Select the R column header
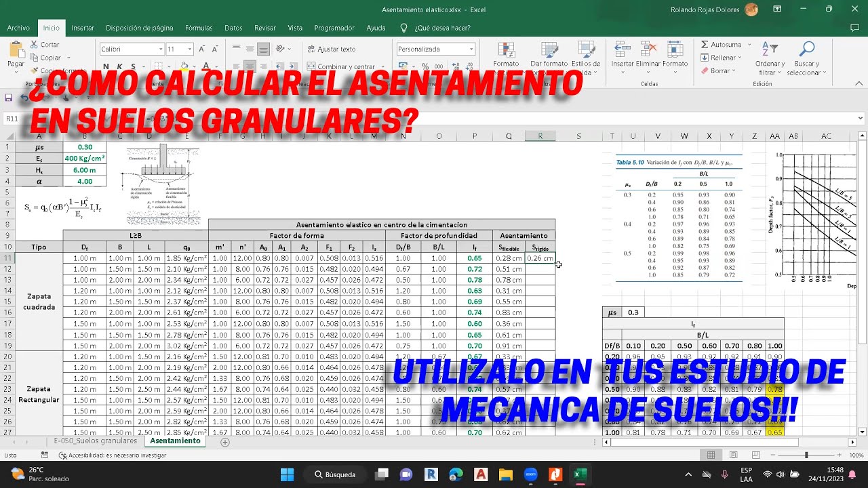868x488 pixels. click(x=540, y=136)
